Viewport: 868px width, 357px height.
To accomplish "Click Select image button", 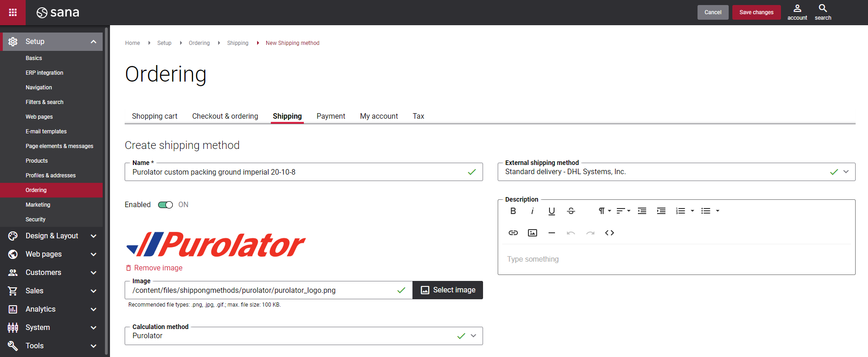I will (x=448, y=290).
